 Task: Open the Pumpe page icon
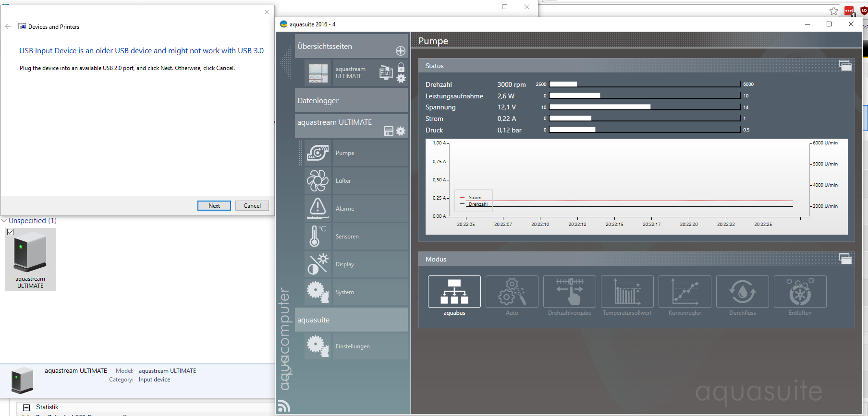pyautogui.click(x=318, y=153)
